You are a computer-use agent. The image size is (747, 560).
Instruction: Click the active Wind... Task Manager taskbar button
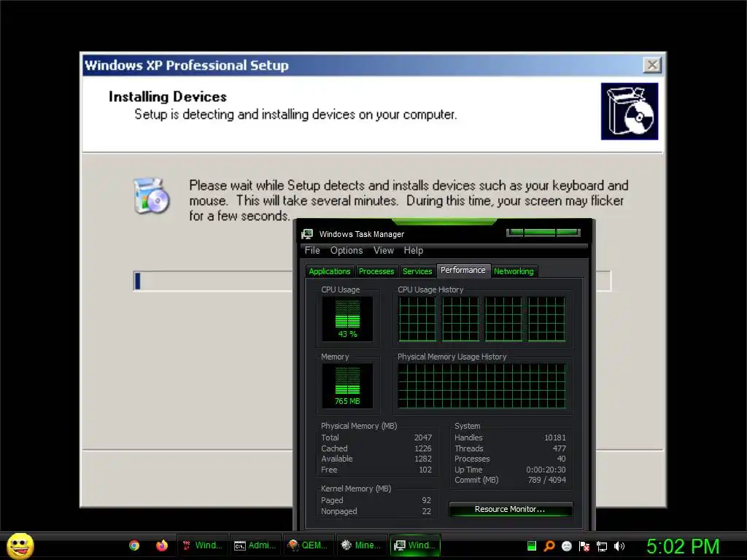pyautogui.click(x=415, y=545)
